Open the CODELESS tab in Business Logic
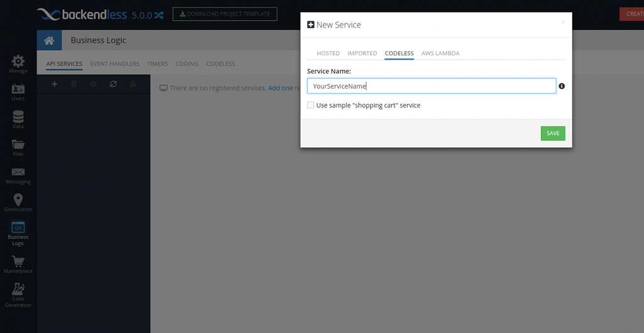This screenshot has height=333, width=644. tap(221, 64)
